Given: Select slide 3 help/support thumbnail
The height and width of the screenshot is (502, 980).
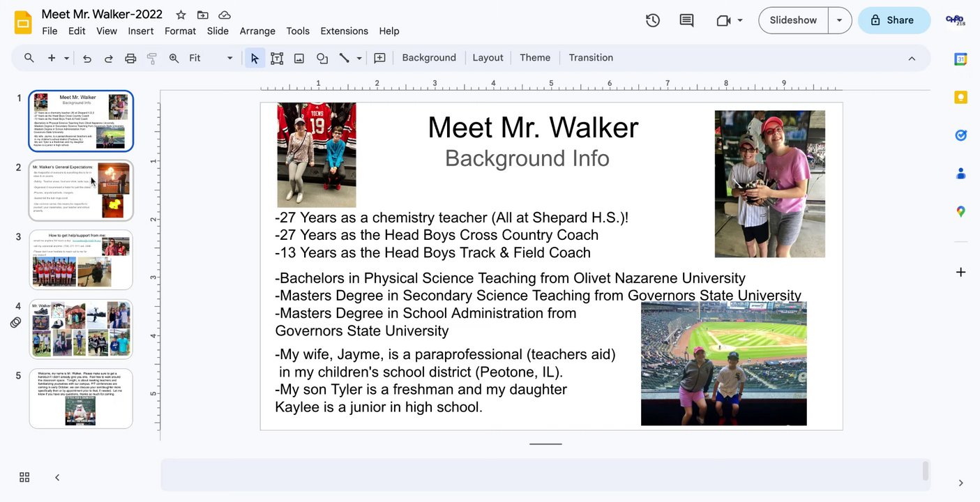Looking at the screenshot, I should tap(81, 259).
